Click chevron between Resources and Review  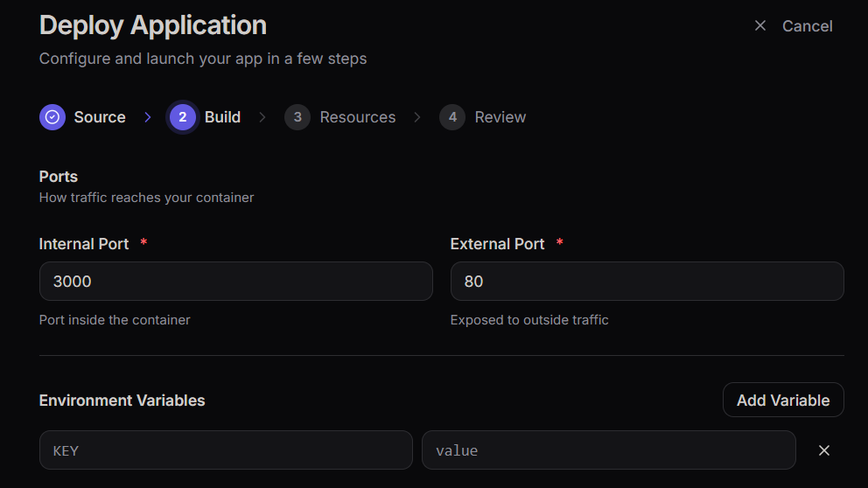point(417,117)
